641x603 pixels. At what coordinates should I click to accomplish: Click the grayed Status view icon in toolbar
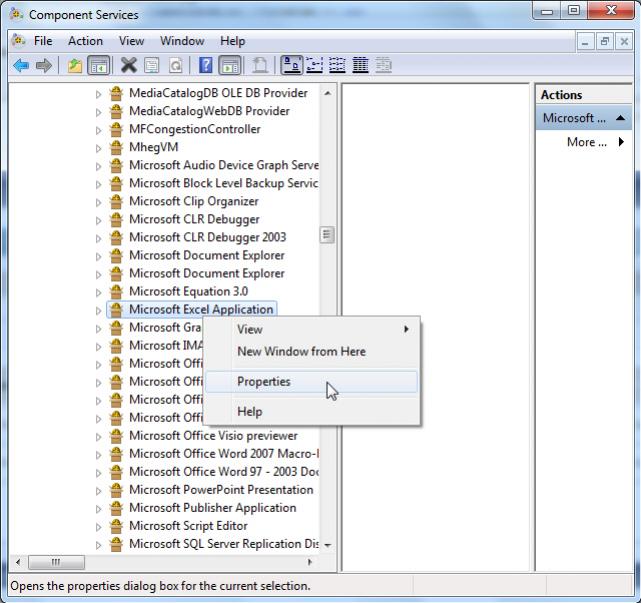click(383, 65)
